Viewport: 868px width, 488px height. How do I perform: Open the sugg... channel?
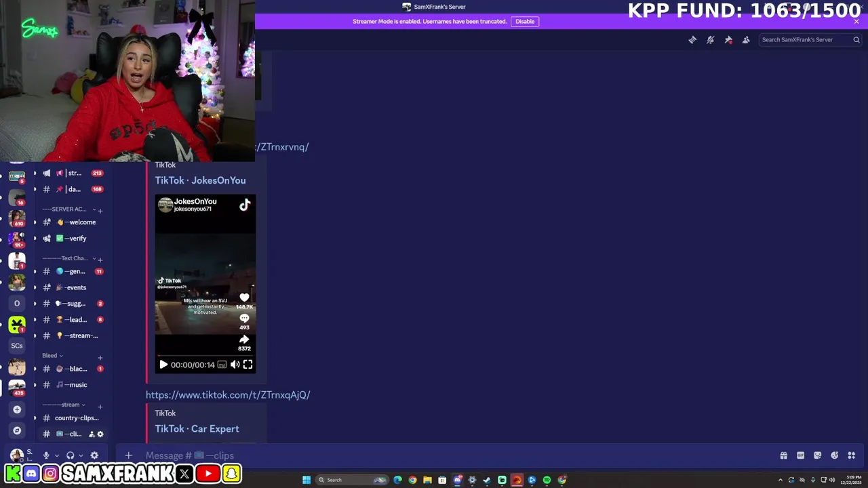(x=72, y=304)
